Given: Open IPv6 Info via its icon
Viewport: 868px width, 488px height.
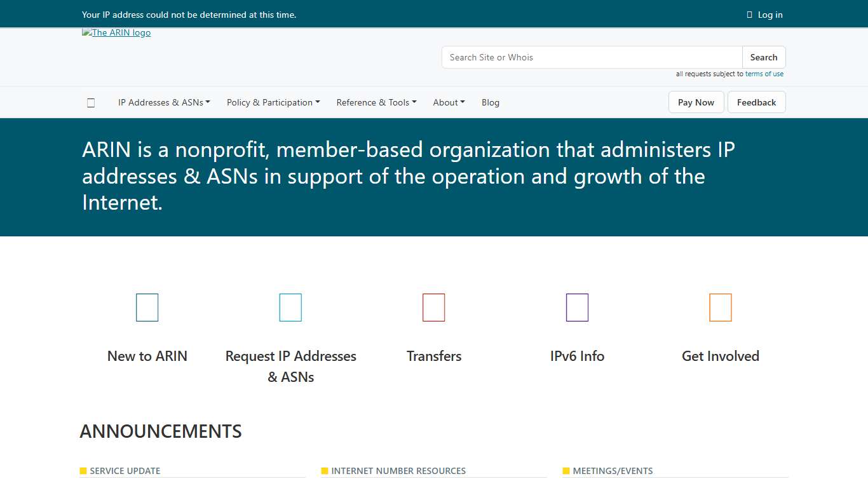Looking at the screenshot, I should click(x=577, y=307).
